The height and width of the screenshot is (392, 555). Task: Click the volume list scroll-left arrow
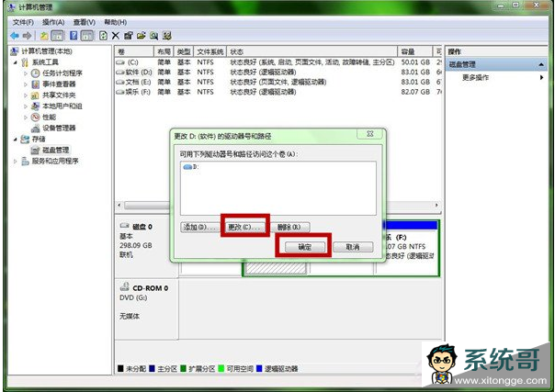click(119, 205)
